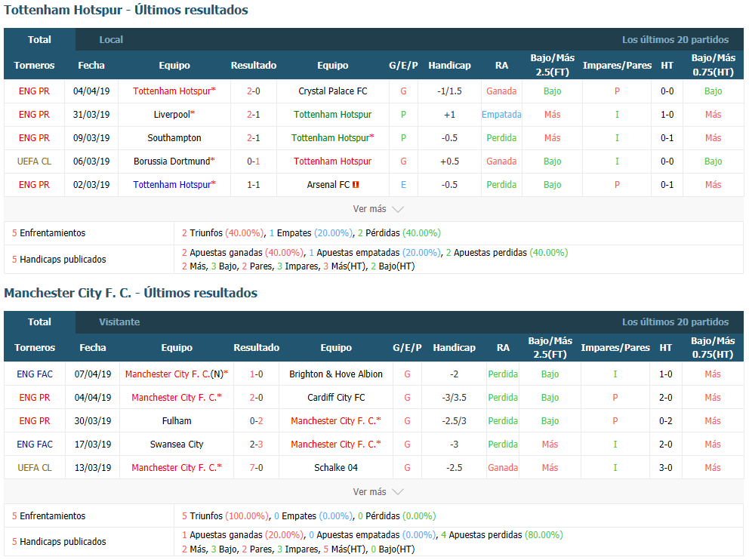Click date 04/04/19 in Crystal Palace row
749x560 pixels.
click(91, 91)
